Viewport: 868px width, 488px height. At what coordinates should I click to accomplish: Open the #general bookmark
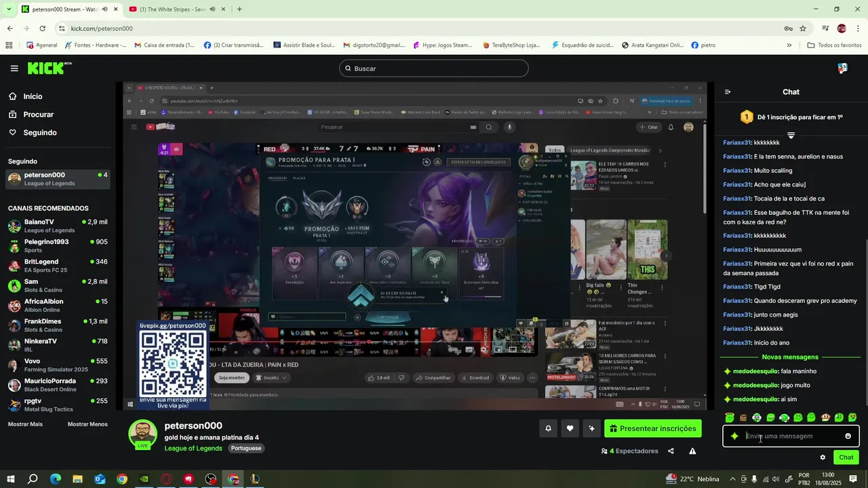tap(42, 45)
